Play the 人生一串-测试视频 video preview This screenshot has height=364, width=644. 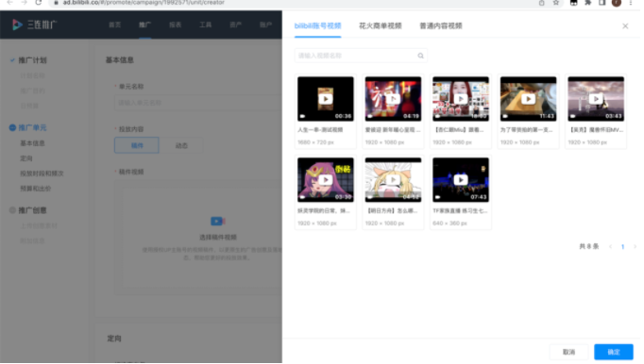pyautogui.click(x=326, y=99)
